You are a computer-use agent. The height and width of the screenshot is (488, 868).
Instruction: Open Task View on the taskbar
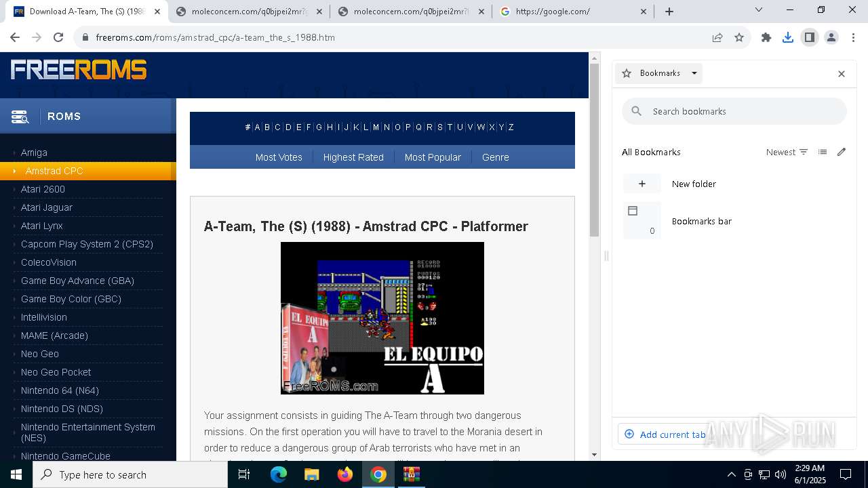(x=244, y=474)
